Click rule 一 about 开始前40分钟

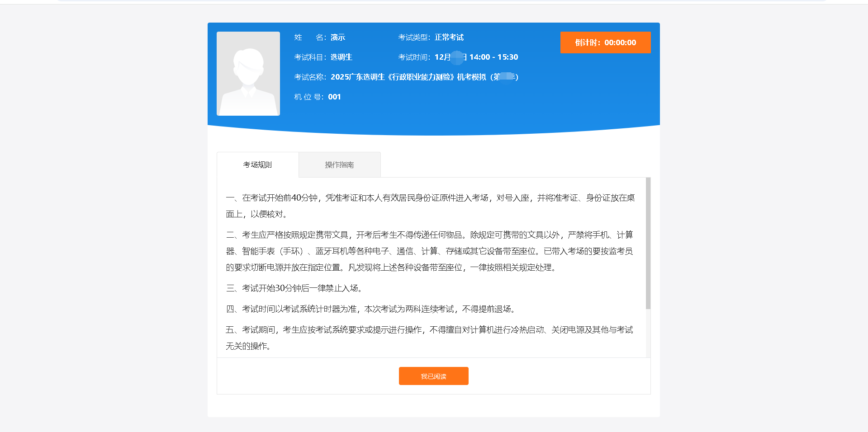pos(430,206)
